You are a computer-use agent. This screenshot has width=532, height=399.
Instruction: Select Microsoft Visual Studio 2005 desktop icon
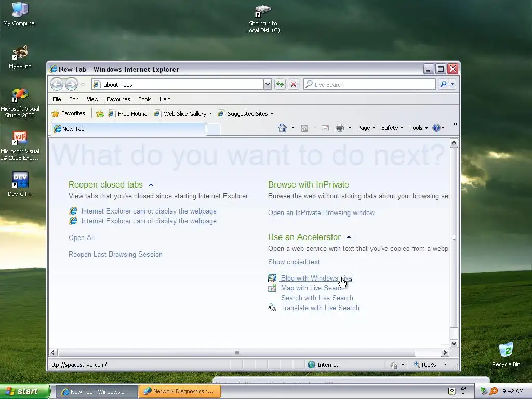click(x=20, y=103)
